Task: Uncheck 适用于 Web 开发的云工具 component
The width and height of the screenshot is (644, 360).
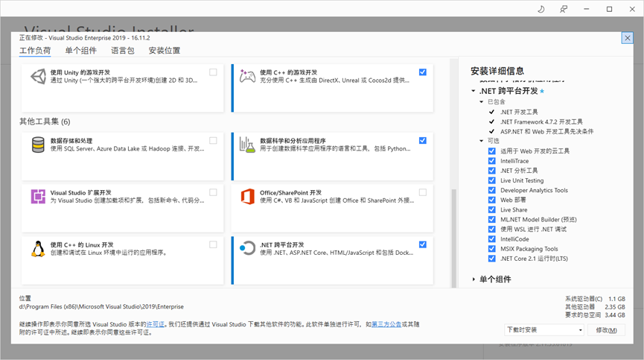Action: (491, 151)
